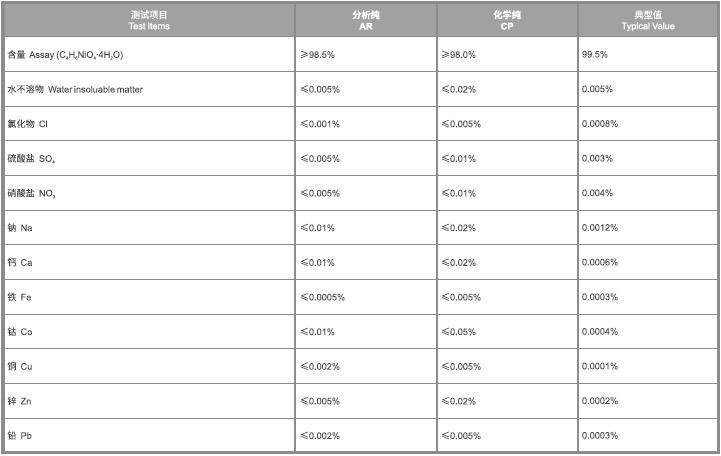Select the 0.0001% copper typical value
This screenshot has height=456, width=721.
(600, 366)
